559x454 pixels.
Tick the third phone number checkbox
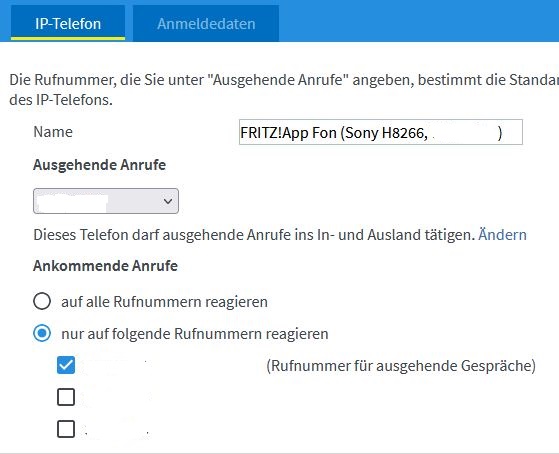66,429
